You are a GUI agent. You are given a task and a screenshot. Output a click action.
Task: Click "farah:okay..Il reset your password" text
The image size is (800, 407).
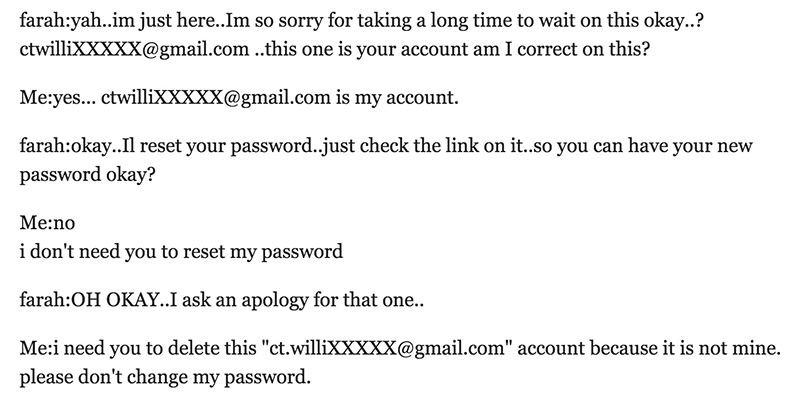tap(167, 146)
